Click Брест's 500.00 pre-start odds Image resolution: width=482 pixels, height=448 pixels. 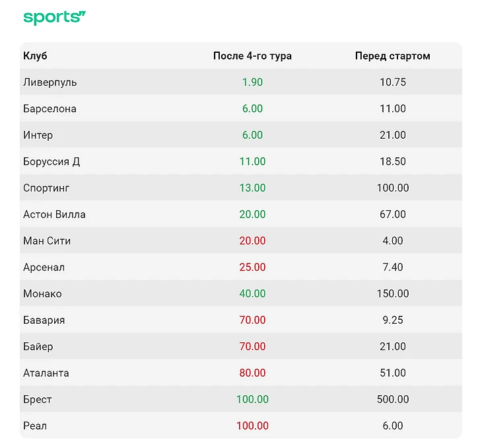pos(392,400)
